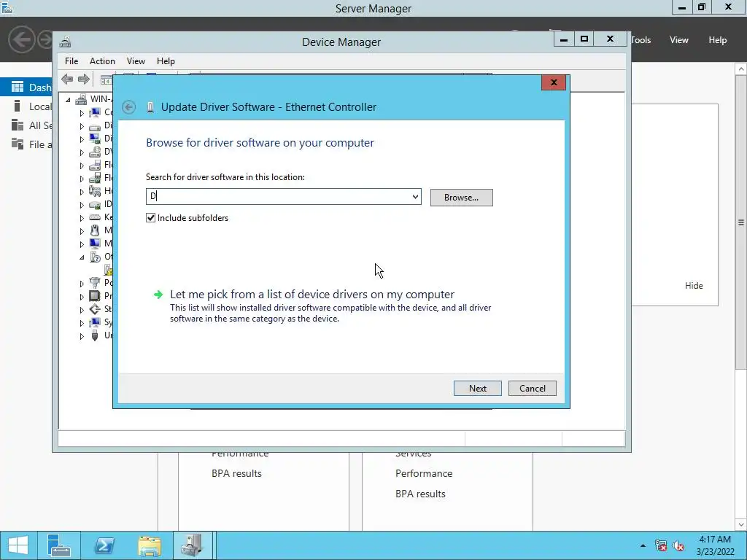The width and height of the screenshot is (747, 560).
Task: Click the Display adapters monitor icon
Action: (95, 139)
